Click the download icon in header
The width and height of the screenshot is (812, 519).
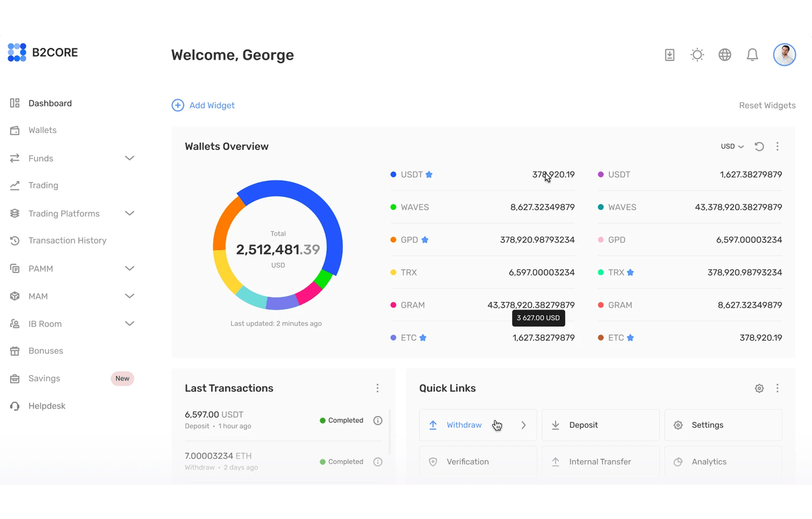[x=669, y=55]
